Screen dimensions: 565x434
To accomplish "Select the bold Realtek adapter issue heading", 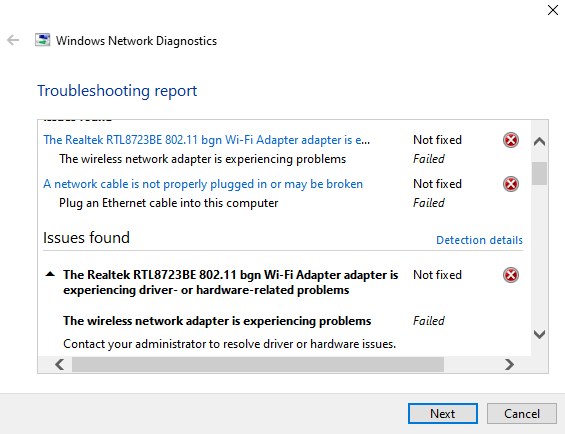I will click(231, 282).
